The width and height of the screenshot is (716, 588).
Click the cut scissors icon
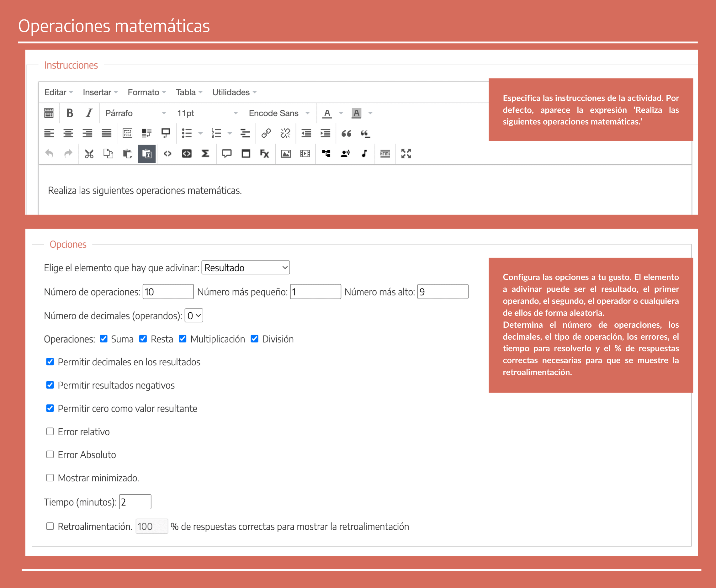click(89, 154)
